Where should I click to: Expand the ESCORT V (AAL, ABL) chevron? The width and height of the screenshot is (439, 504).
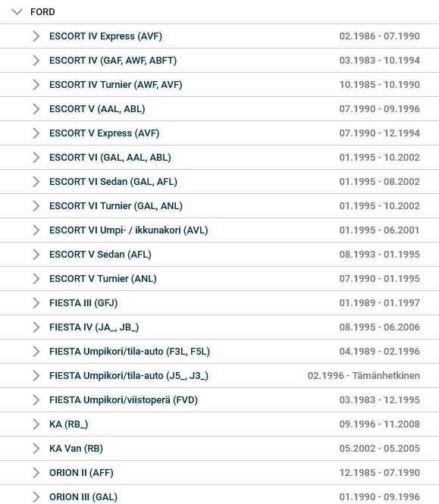[36, 109]
